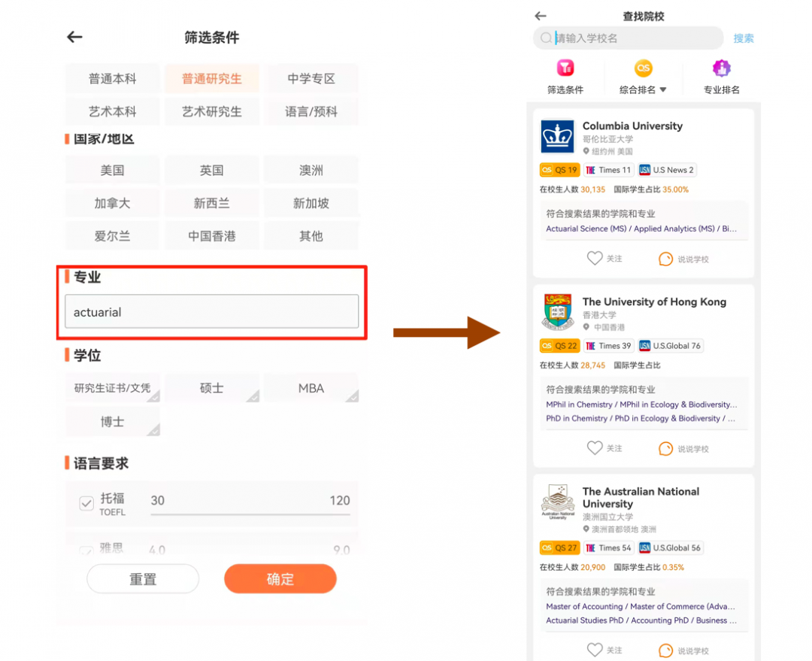Viewport: 812px width, 661px height.
Task: Open the QS 综合排名 icon
Action: [x=643, y=68]
